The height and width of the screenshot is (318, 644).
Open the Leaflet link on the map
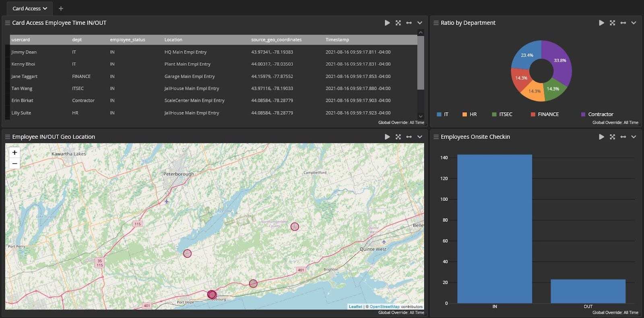(x=355, y=307)
